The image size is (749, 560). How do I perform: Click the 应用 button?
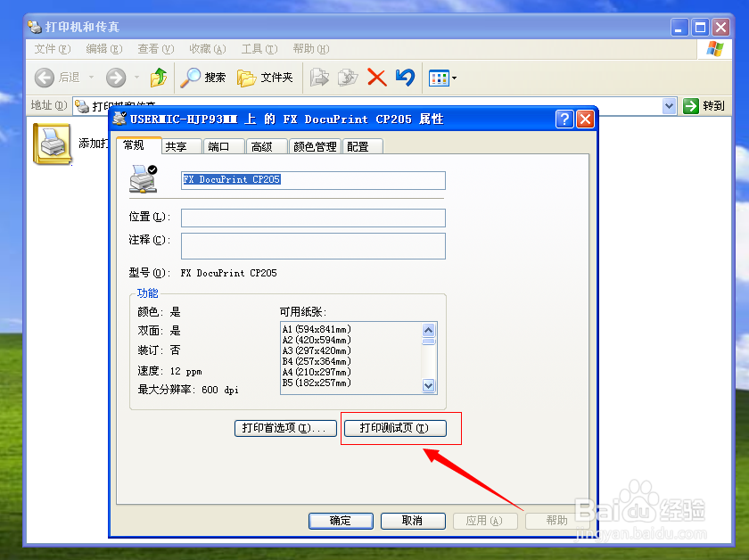pyautogui.click(x=485, y=521)
